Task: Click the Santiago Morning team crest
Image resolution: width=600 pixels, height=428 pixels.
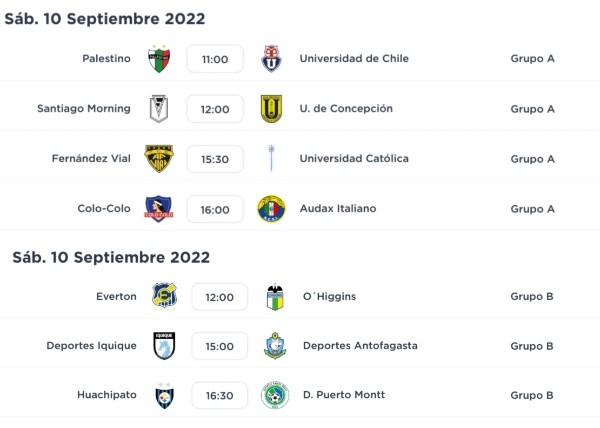Action: tap(158, 109)
